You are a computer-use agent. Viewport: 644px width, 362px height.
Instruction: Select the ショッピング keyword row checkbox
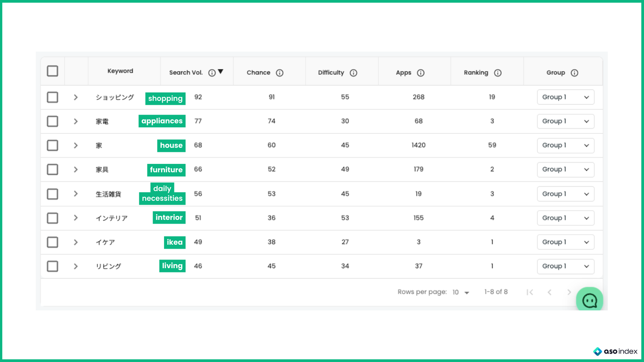pos(53,97)
